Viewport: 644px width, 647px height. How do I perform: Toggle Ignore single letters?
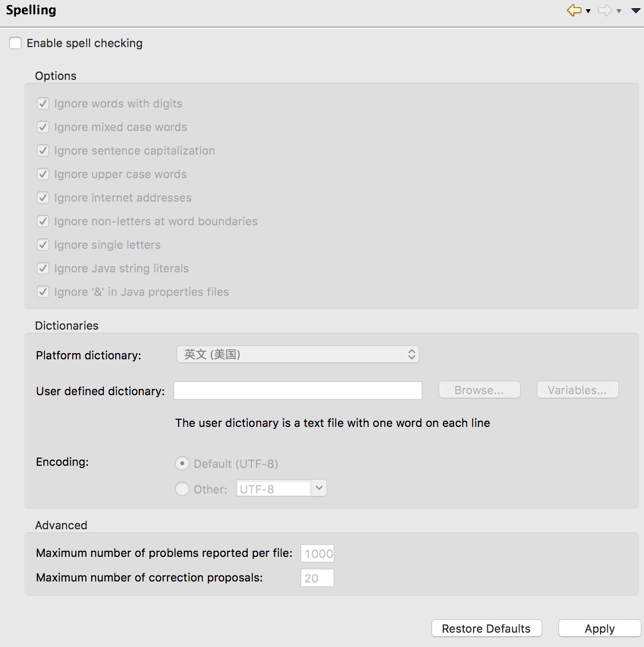coord(43,245)
